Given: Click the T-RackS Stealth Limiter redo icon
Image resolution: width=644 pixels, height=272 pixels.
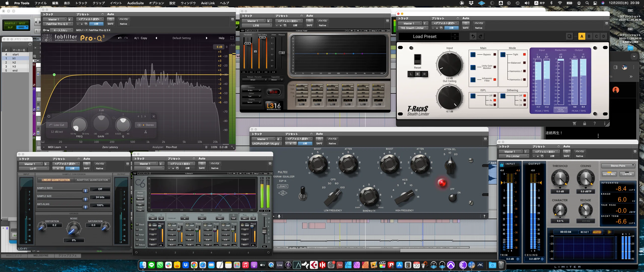Looking at the screenshot, I should click(x=480, y=36).
